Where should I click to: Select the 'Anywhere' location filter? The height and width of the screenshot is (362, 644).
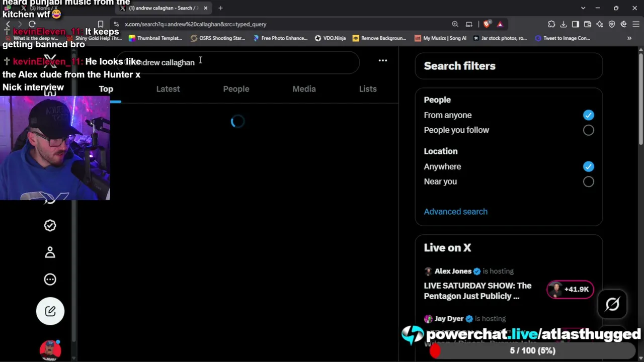[588, 166]
